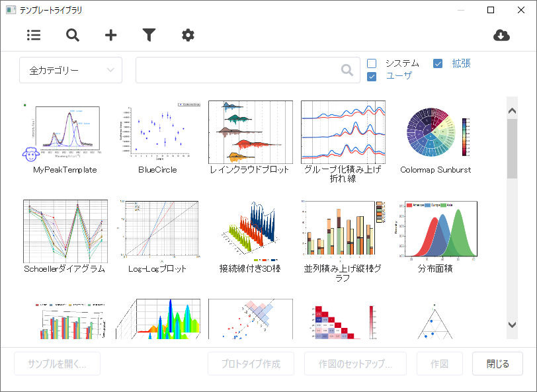
Task: Select the Schoellerダイアグラム thumbnail
Action: pyautogui.click(x=65, y=231)
